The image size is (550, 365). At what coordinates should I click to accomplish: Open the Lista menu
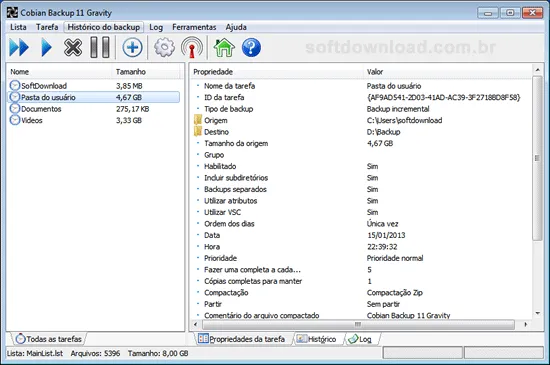point(18,27)
